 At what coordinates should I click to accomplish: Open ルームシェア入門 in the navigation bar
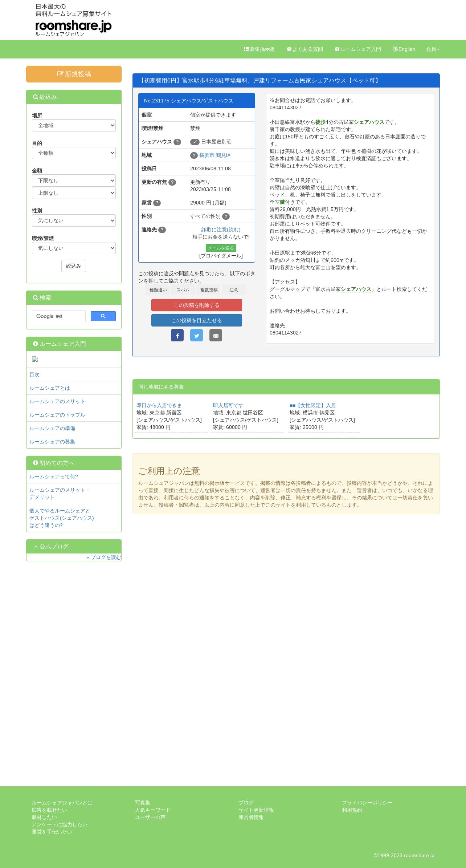coord(358,49)
